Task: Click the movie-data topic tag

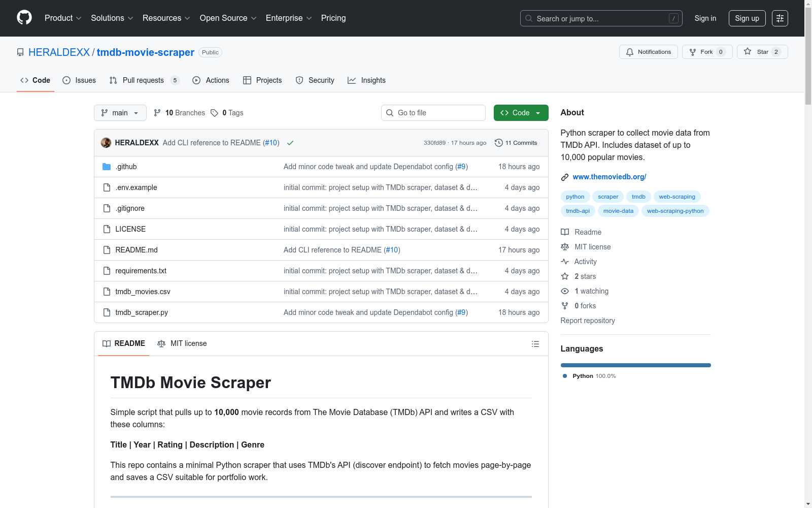Action: tap(619, 211)
